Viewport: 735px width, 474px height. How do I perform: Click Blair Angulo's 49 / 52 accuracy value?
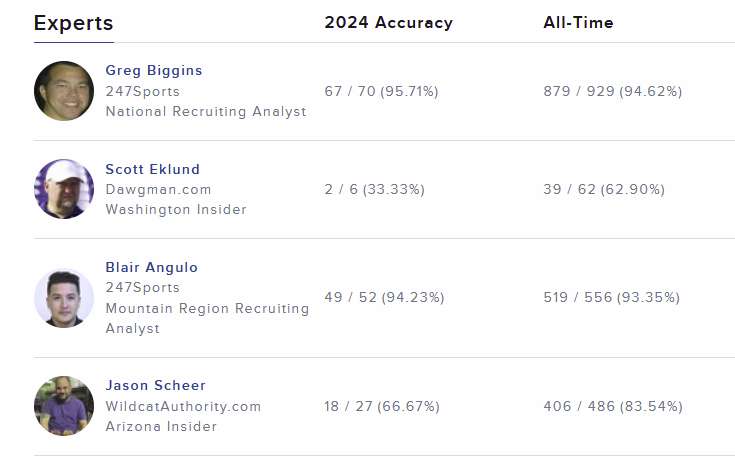coord(384,297)
